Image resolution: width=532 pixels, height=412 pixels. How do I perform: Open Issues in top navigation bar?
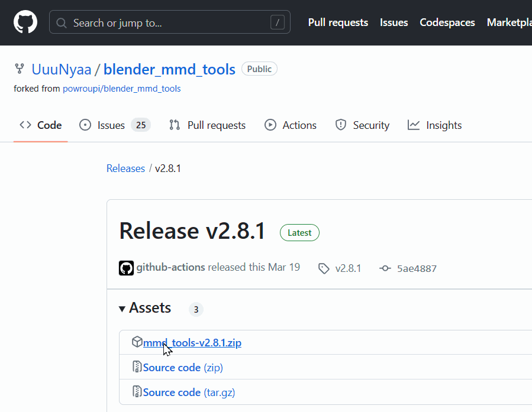(x=394, y=22)
